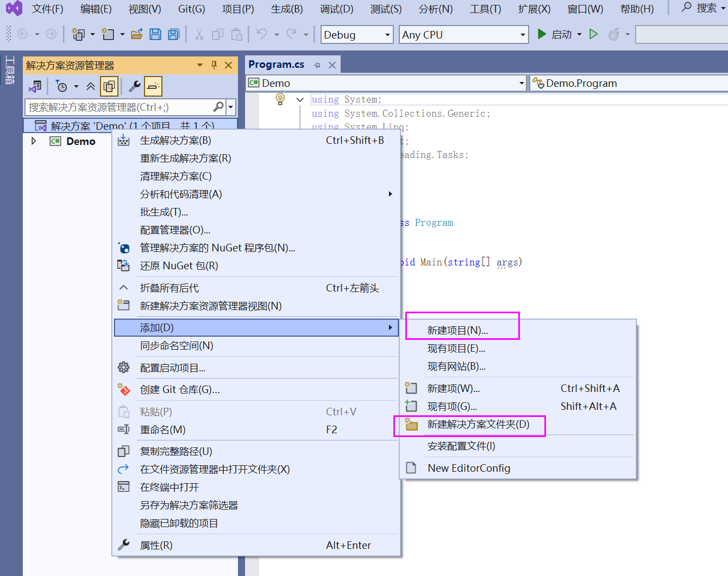Toggle Show All Files in Solution Explorer
Screen dimensions: 728x576
click(x=109, y=86)
